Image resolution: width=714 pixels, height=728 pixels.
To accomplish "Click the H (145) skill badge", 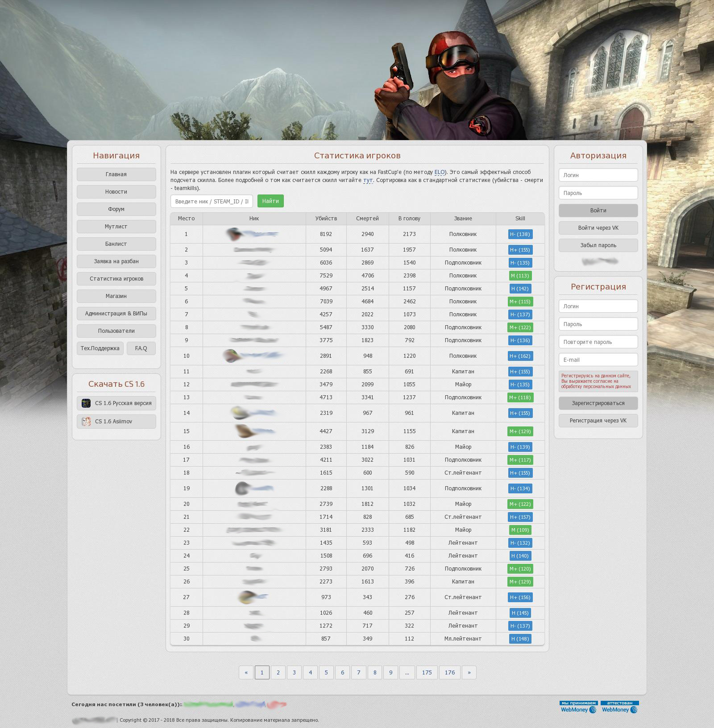I will pyautogui.click(x=520, y=613).
